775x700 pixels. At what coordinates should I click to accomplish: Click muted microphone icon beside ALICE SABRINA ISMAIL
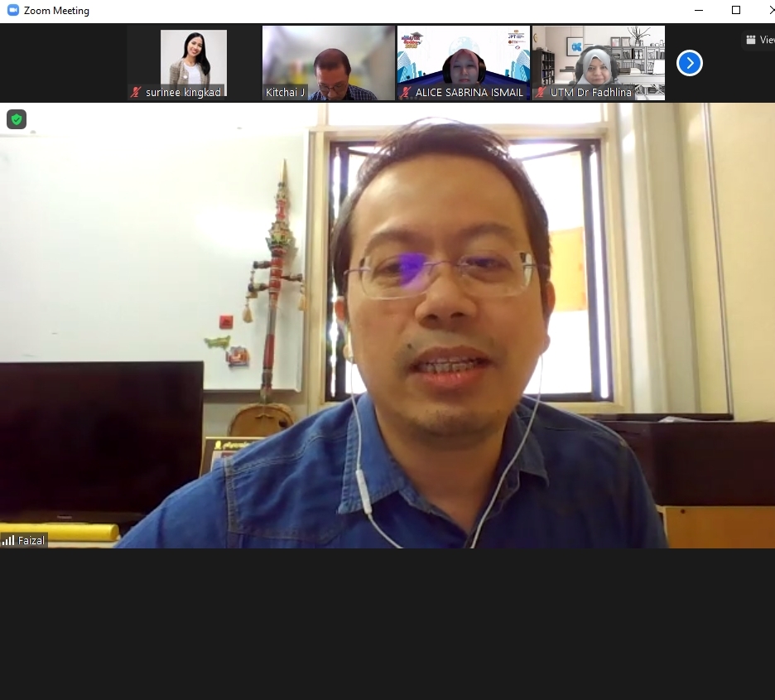(x=406, y=93)
